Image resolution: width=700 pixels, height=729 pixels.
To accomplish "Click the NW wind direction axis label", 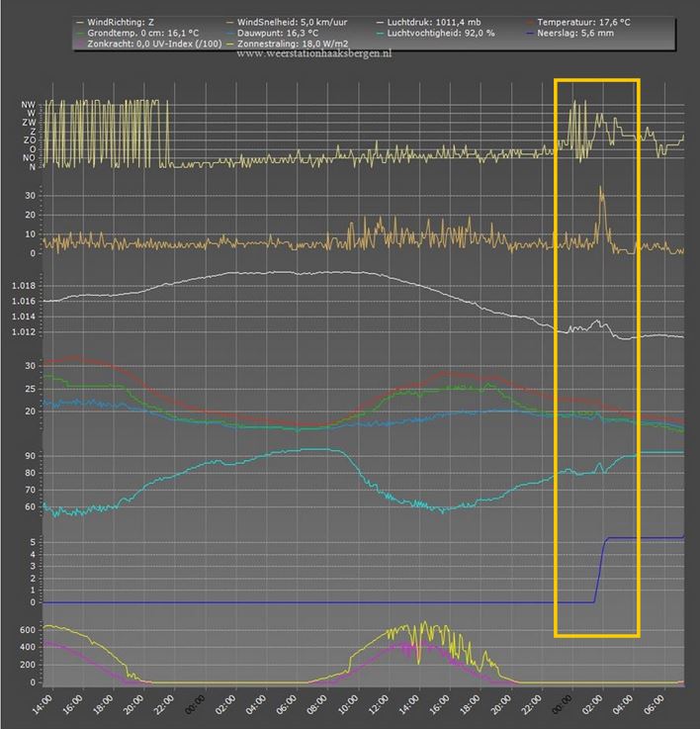I will pyautogui.click(x=28, y=105).
